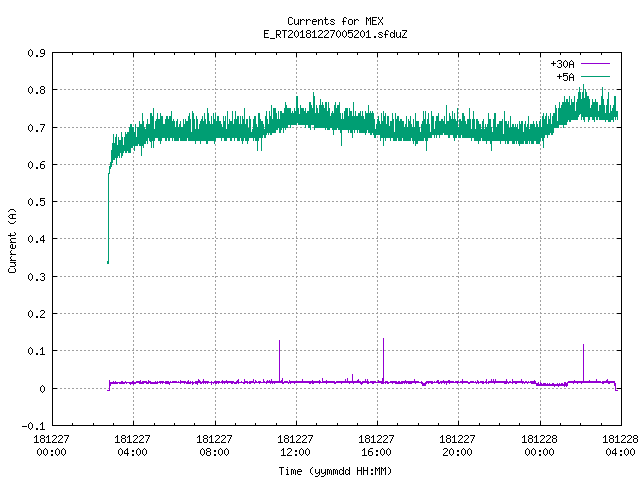Click the +5A legend label

pos(565,77)
